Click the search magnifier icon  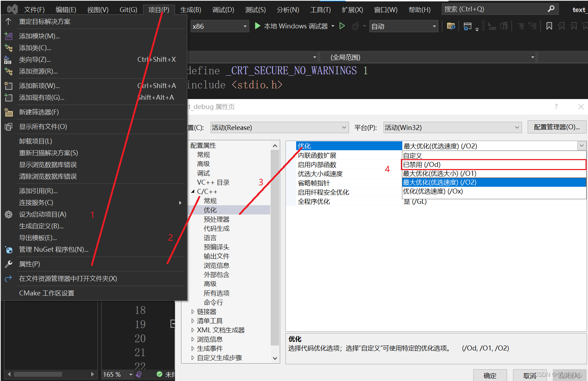[x=551, y=9]
